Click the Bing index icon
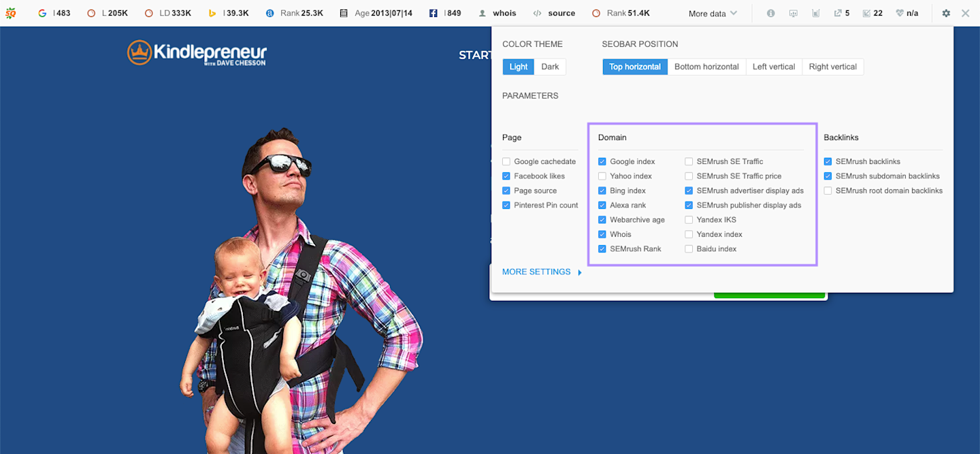This screenshot has width=980, height=454. tap(212, 13)
